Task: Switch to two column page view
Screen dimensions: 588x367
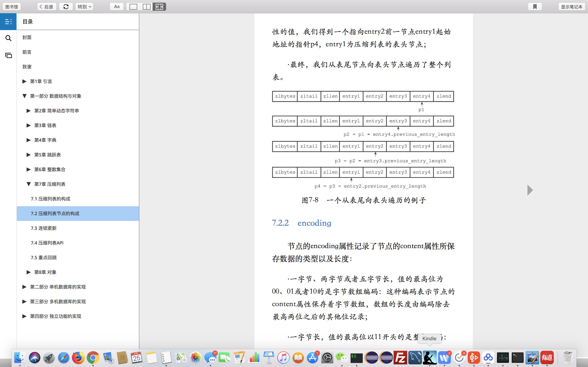Action: pyautogui.click(x=146, y=7)
